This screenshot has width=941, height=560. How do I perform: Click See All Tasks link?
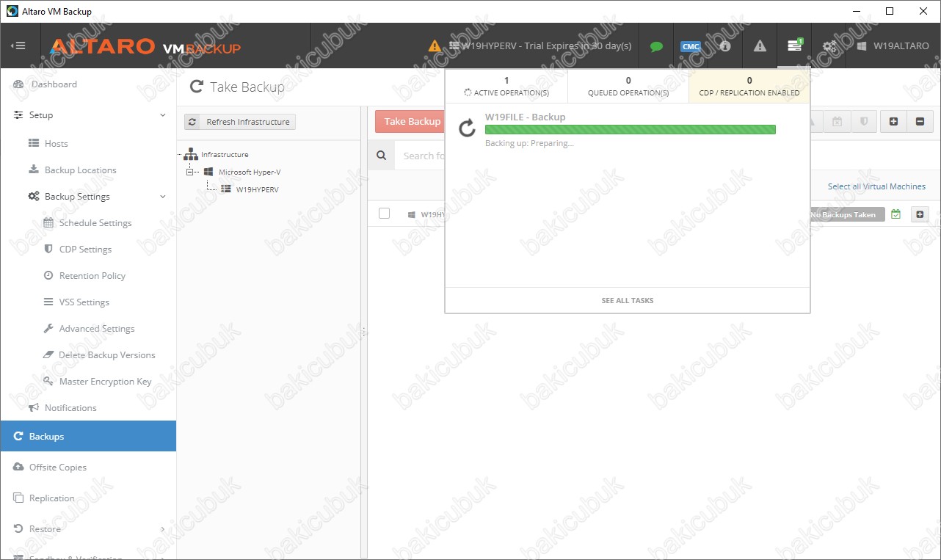pyautogui.click(x=628, y=301)
